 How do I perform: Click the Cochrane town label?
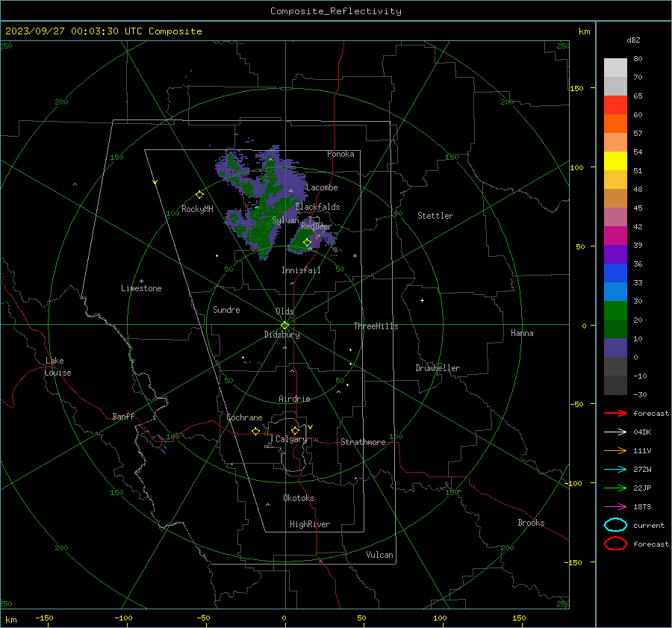[x=244, y=417]
